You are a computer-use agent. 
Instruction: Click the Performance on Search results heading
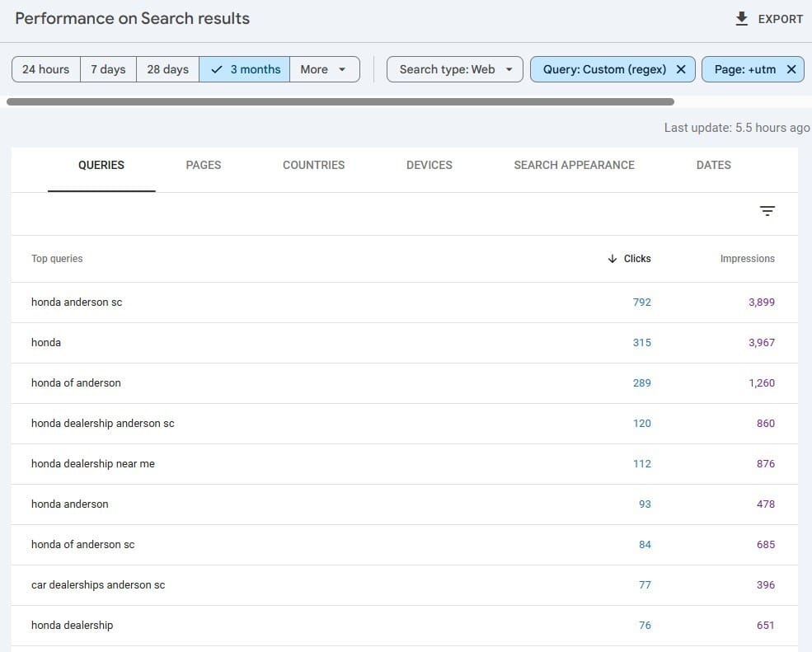click(x=133, y=19)
